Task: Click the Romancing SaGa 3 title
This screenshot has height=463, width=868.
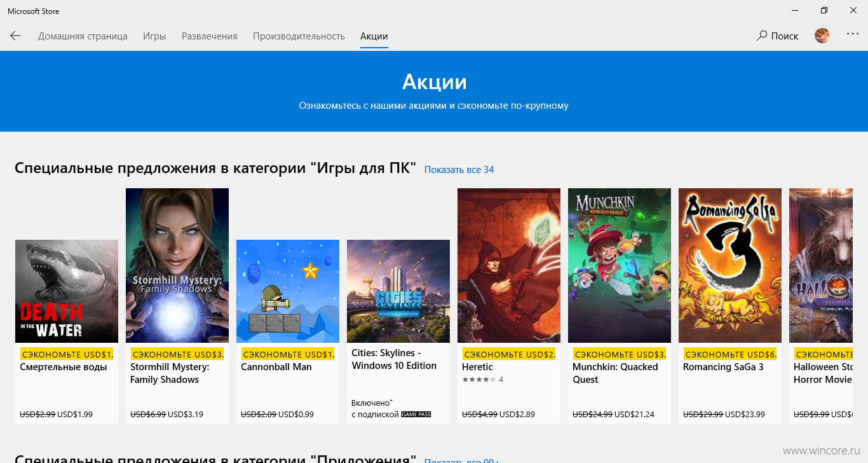Action: pyautogui.click(x=723, y=367)
